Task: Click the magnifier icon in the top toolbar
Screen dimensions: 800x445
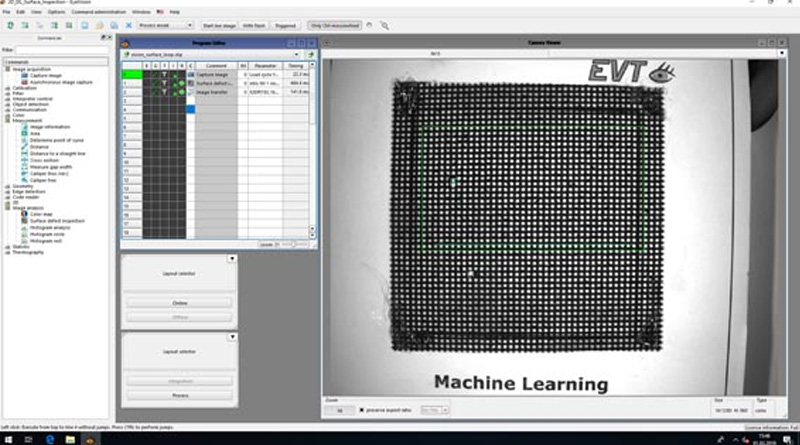Action: (x=385, y=24)
